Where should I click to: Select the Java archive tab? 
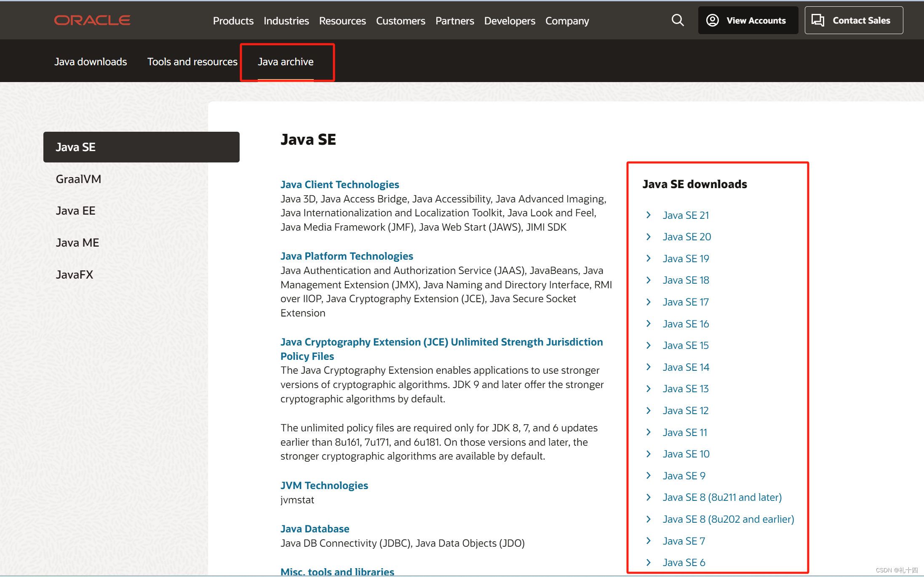coord(286,62)
